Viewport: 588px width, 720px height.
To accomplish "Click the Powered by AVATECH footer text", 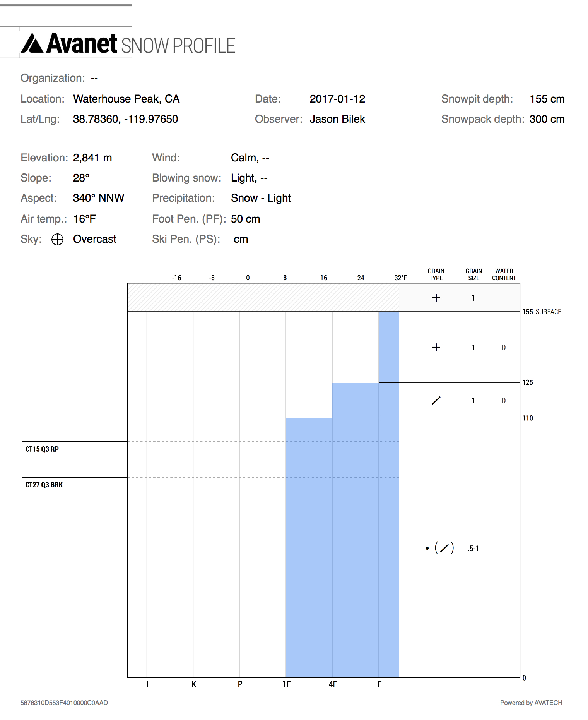I will (531, 703).
